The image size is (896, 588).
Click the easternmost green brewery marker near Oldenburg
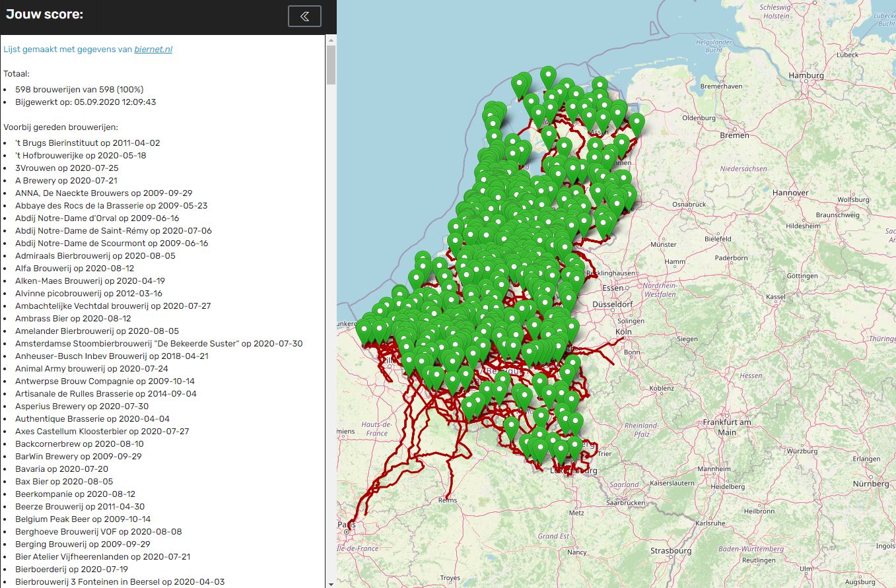(x=637, y=123)
